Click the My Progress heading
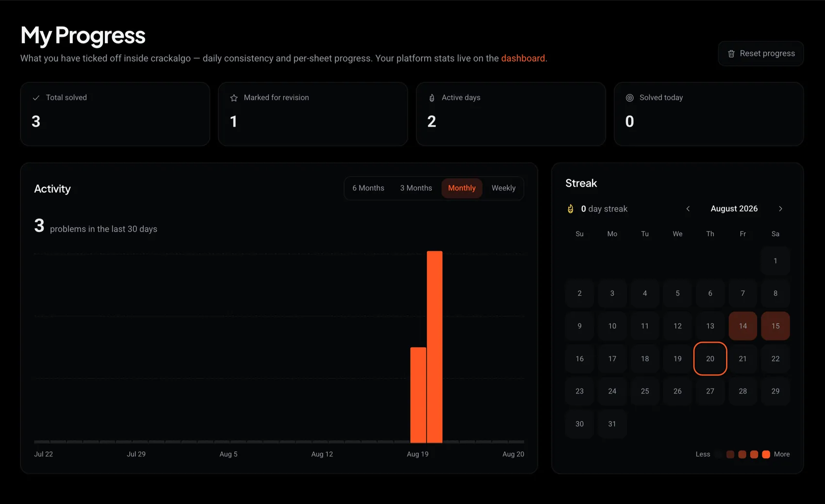This screenshot has width=825, height=504. coord(83,35)
